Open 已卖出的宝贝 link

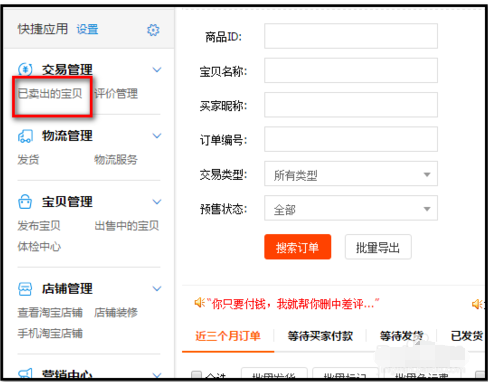coord(50,94)
